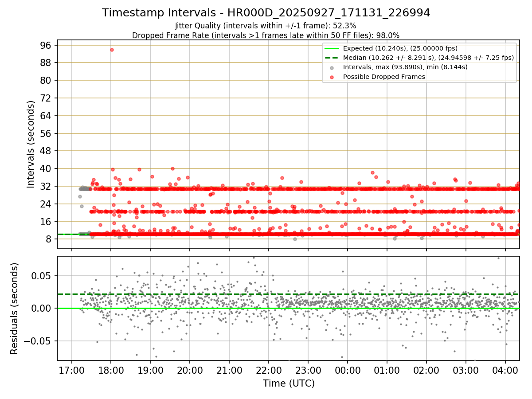The image size is (532, 399).
Task: Click the '01:00' time tick label
Action: [387, 370]
